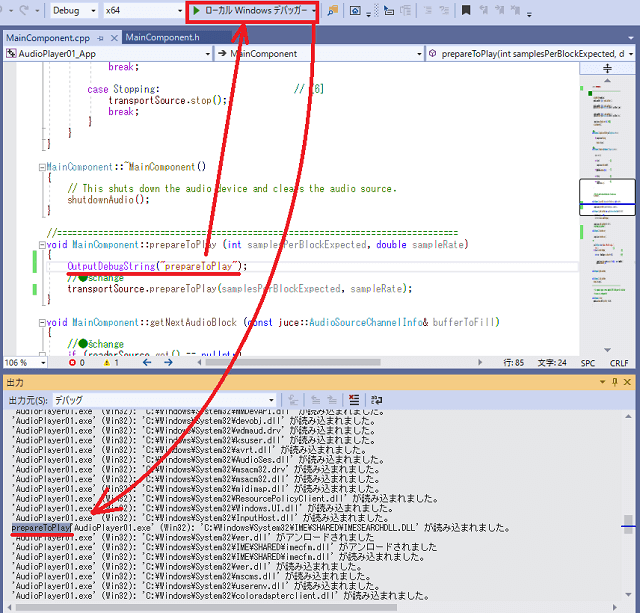Click the live preview window icon in toolbar
Viewport: 640px width, 613px height.
[355, 11]
